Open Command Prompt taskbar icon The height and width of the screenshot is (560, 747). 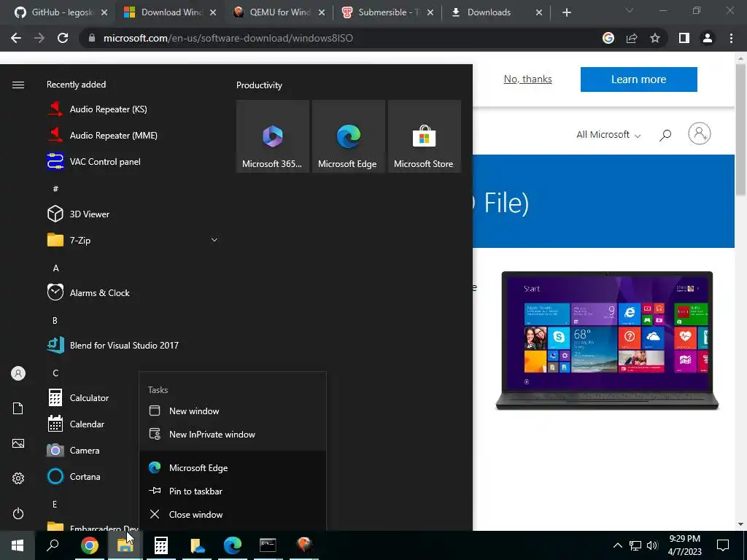[268, 545]
